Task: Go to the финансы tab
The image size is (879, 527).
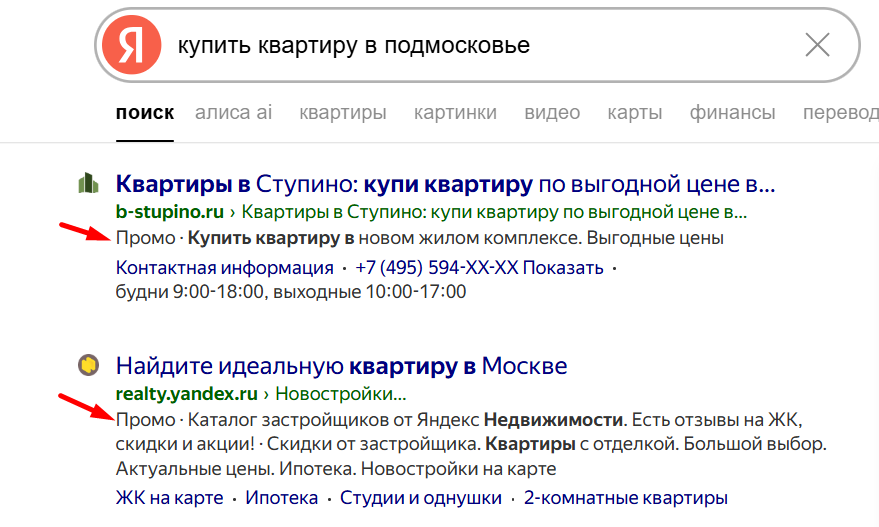Action: click(732, 113)
